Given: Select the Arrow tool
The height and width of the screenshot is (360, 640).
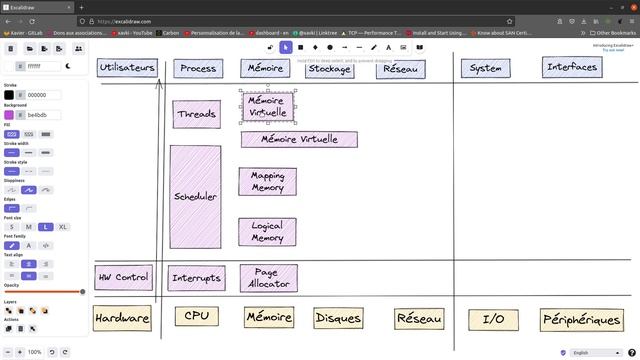Looking at the screenshot, I should [x=344, y=48].
